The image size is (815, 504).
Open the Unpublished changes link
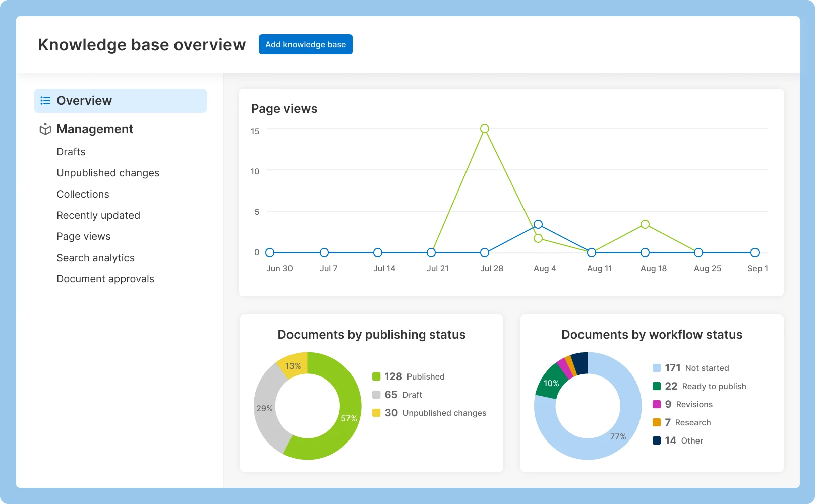108,172
